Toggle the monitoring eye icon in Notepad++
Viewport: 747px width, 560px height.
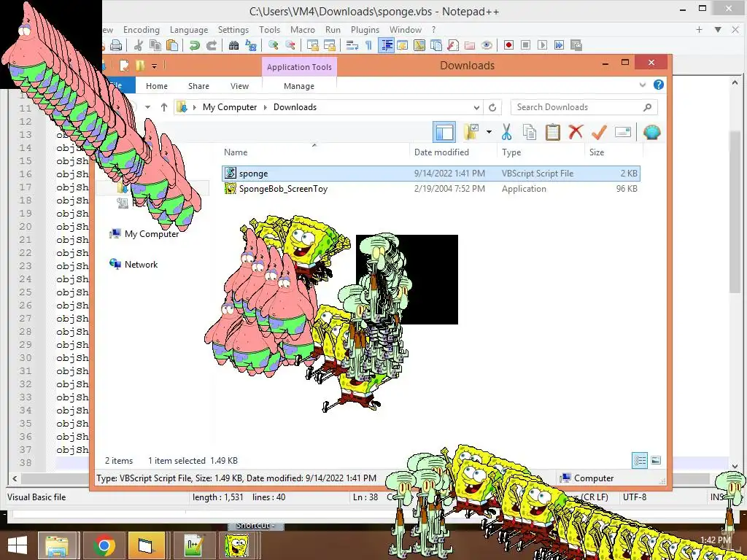(x=487, y=45)
